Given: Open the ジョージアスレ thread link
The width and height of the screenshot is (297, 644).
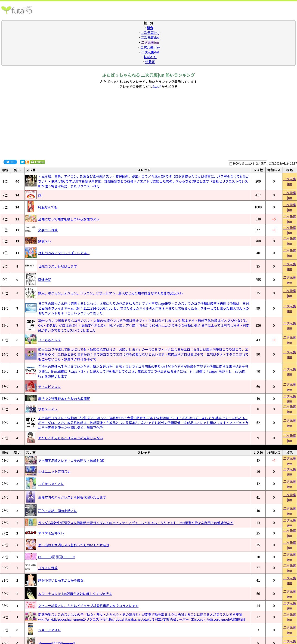Looking at the screenshot, I should [x=49, y=630].
